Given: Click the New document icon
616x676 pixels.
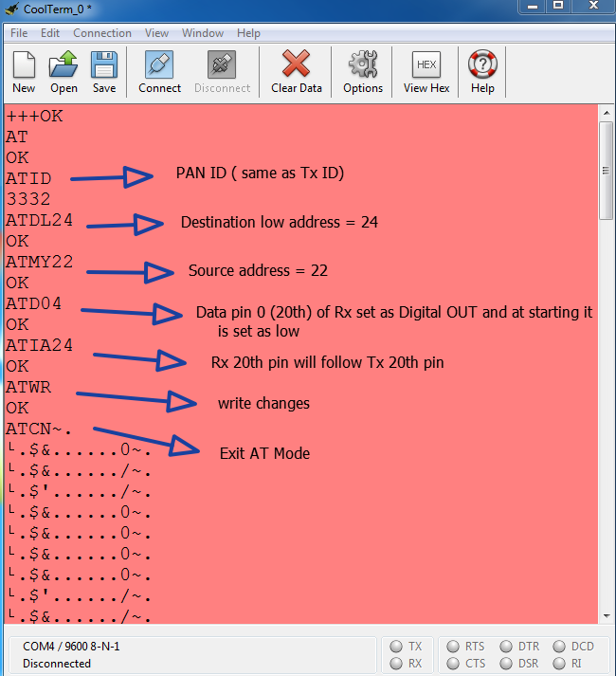Looking at the screenshot, I should point(24,66).
